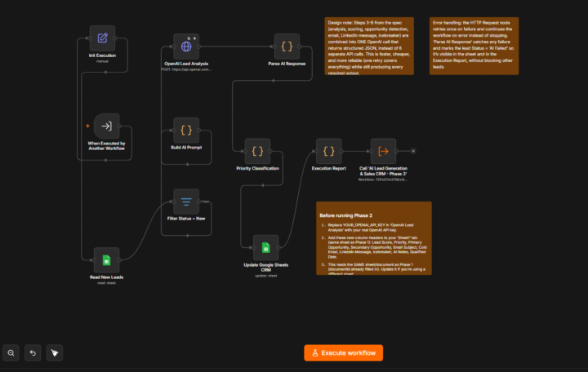Select the Execution Report node

pyautogui.click(x=329, y=152)
